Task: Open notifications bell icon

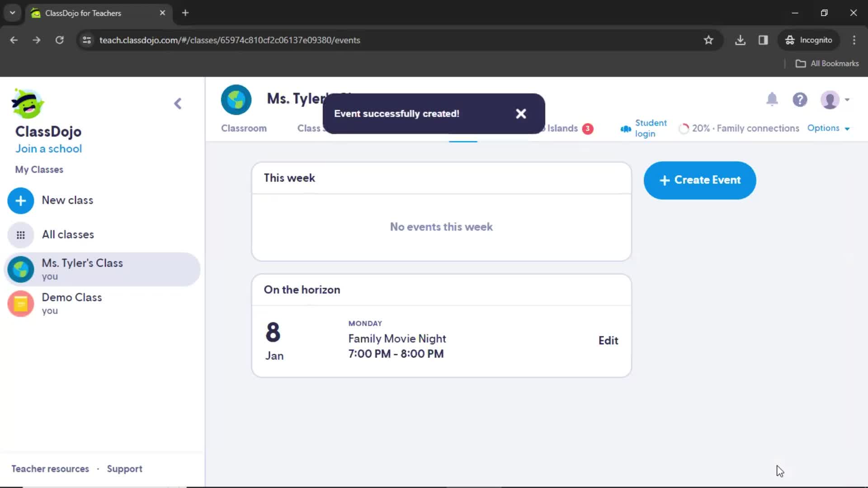Action: [771, 99]
